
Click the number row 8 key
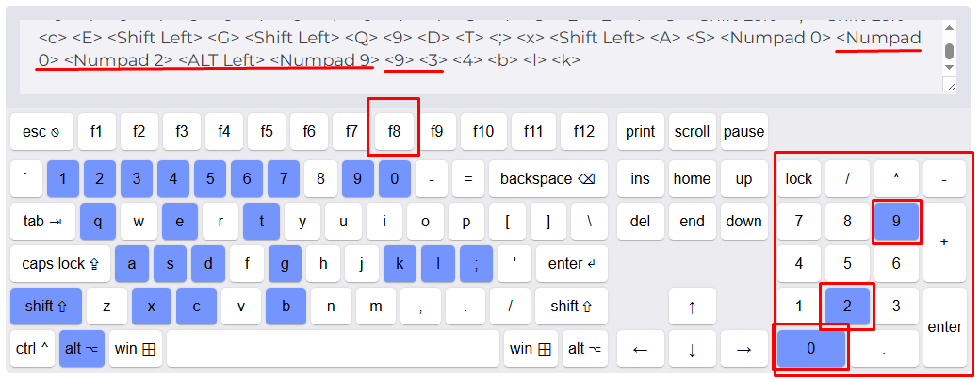320,179
